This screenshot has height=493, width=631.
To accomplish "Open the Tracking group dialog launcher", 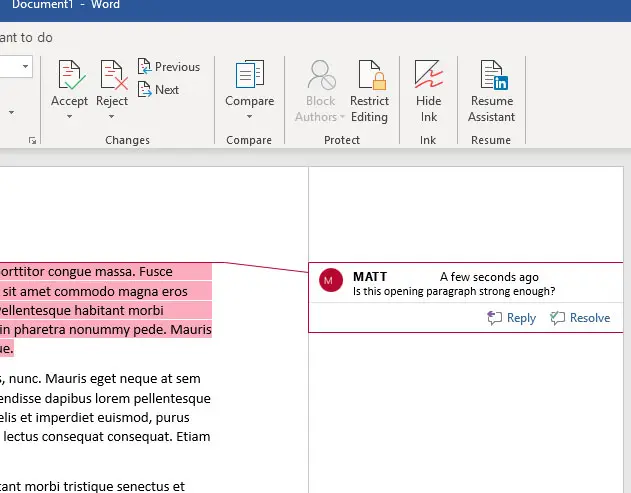I will 32,141.
